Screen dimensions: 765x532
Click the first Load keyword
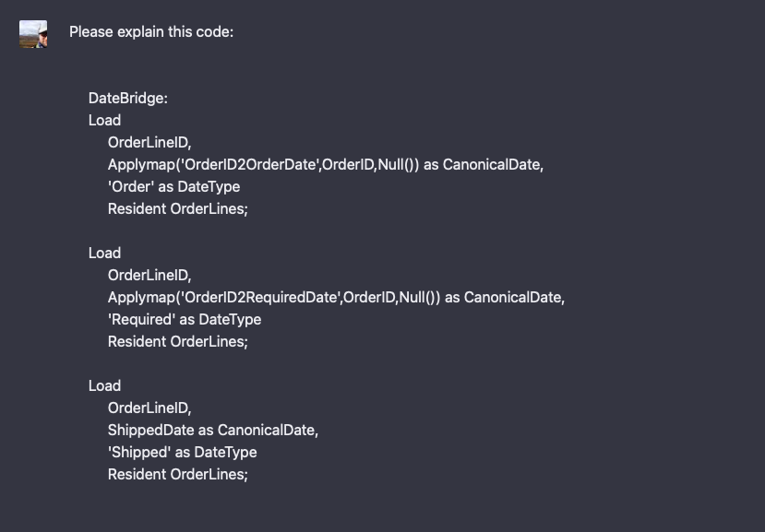pos(104,121)
